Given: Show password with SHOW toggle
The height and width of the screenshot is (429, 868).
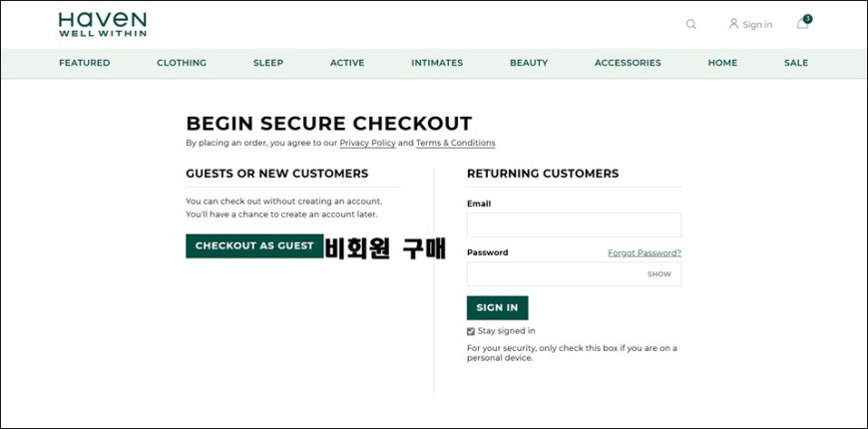Looking at the screenshot, I should (659, 274).
